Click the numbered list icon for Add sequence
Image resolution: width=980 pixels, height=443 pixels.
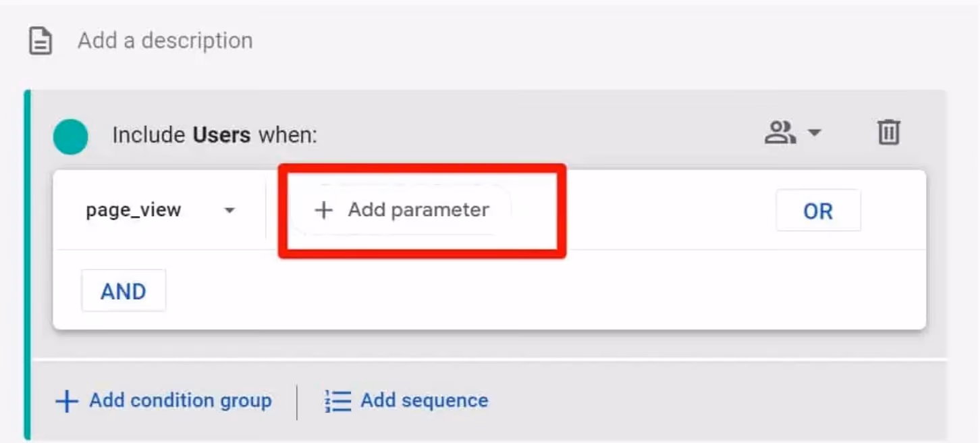point(338,401)
